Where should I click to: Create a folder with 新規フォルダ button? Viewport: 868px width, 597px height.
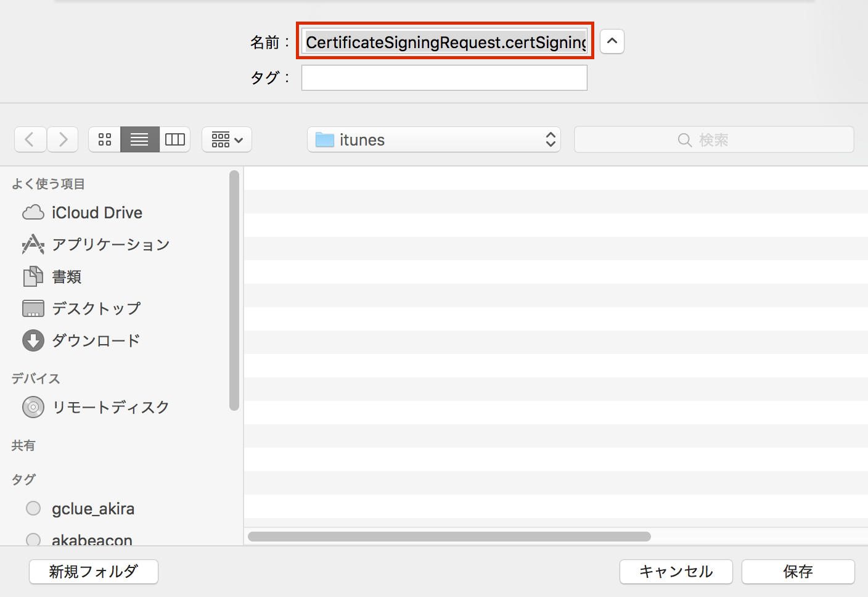pyautogui.click(x=94, y=572)
